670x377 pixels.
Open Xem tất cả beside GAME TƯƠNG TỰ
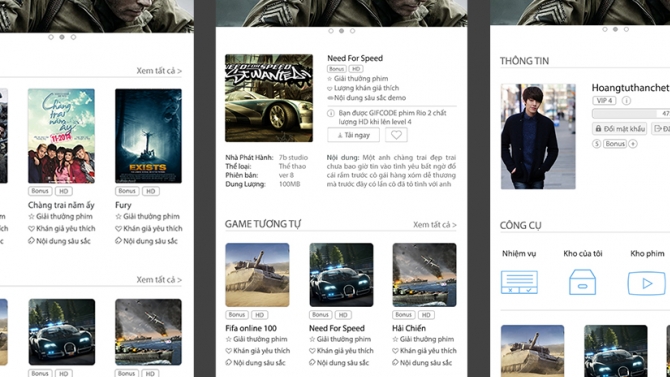(x=435, y=224)
